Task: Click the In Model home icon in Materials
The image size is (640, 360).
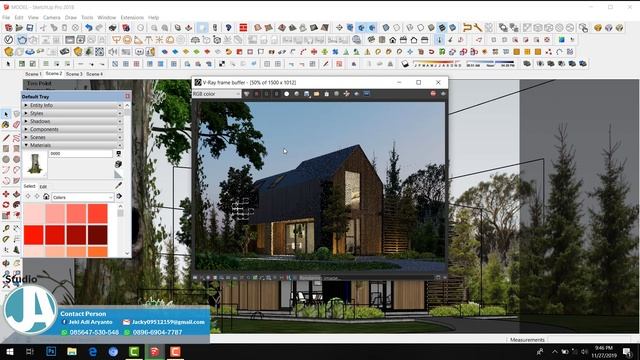Action: (46, 197)
